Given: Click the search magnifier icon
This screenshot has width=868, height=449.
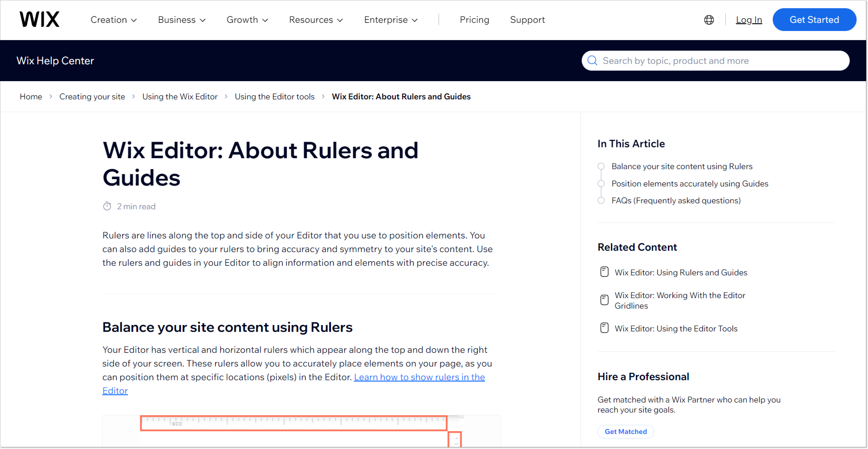Looking at the screenshot, I should coord(592,61).
